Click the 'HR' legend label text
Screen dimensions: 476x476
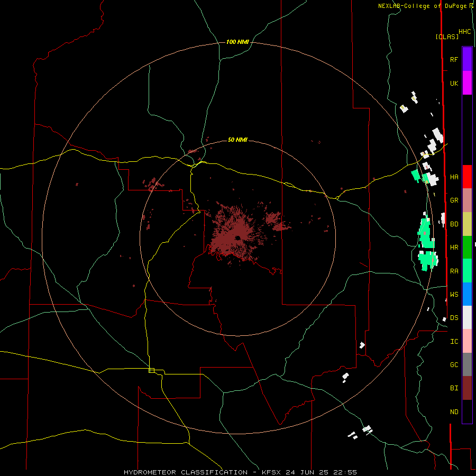pos(454,248)
